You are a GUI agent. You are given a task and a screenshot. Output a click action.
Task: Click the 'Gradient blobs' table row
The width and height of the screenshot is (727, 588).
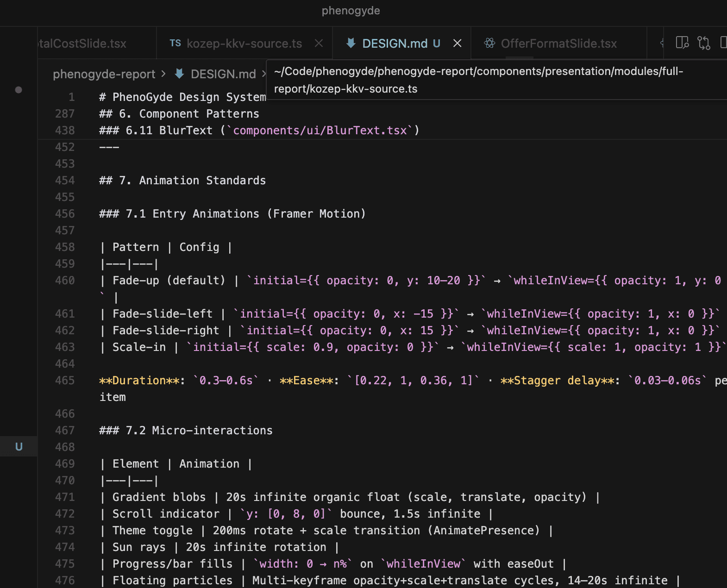tap(350, 497)
